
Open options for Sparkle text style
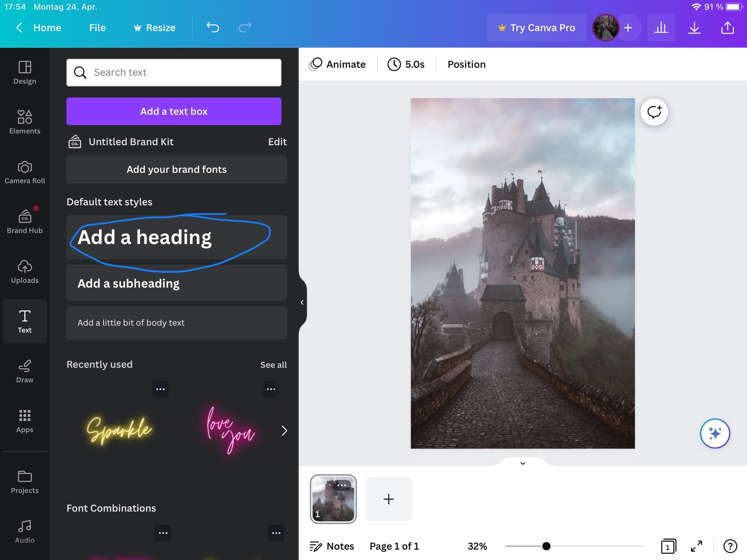coord(160,389)
